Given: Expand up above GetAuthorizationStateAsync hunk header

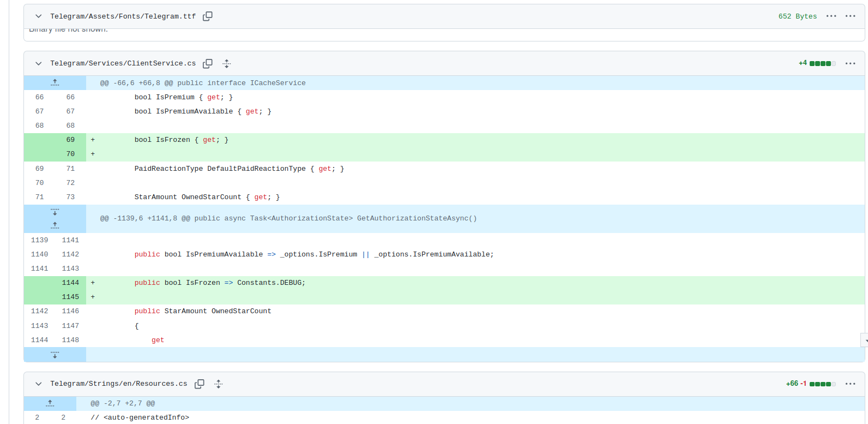Looking at the screenshot, I should [55, 225].
